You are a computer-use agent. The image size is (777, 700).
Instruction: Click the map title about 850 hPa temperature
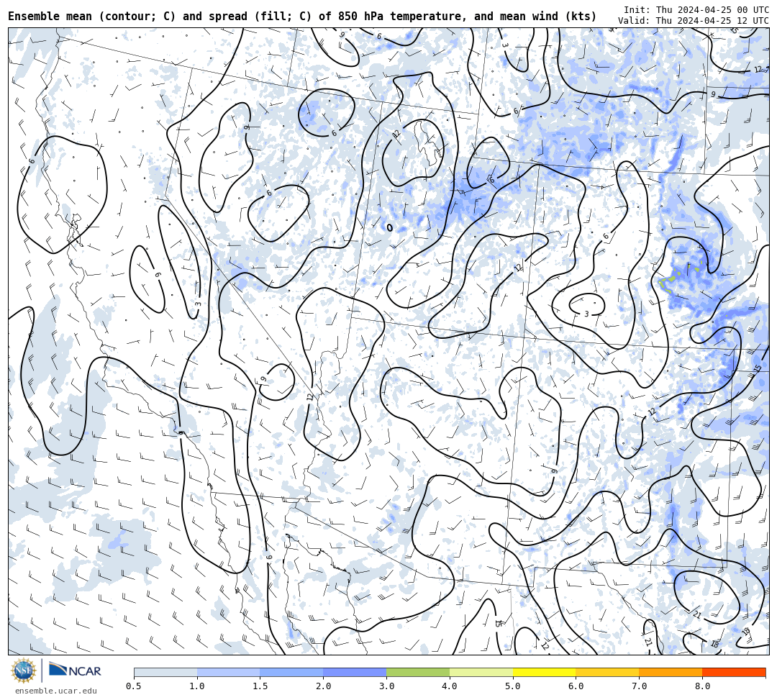coord(302,17)
